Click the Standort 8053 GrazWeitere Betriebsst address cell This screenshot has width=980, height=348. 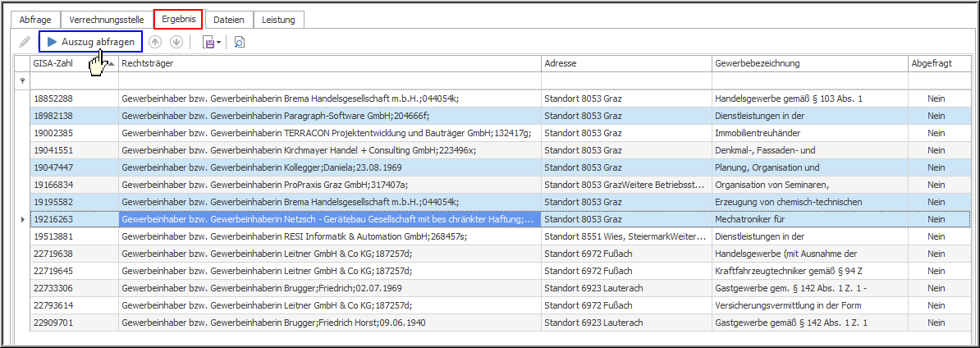(626, 185)
